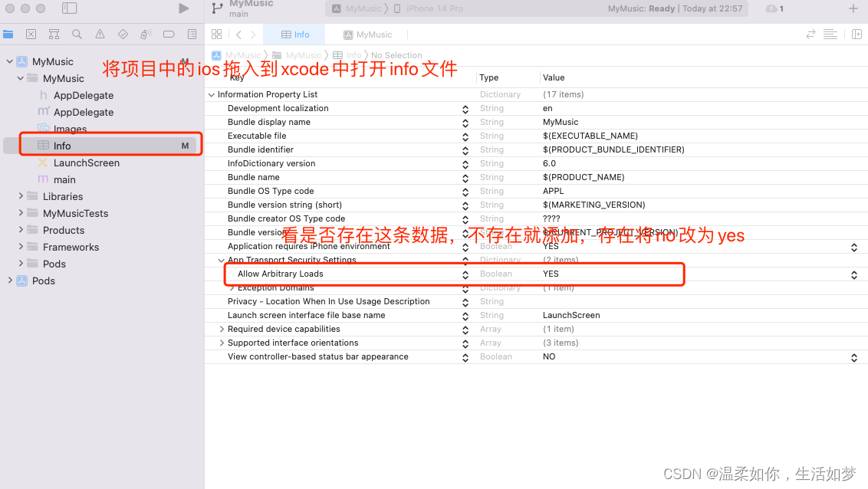Change Application requires iPhone environment value

(x=854, y=248)
